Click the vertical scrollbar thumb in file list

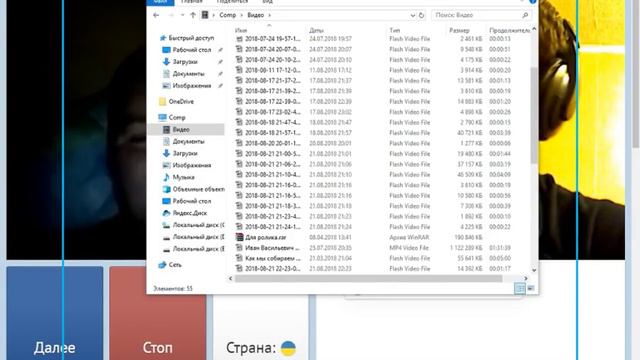[x=534, y=116]
